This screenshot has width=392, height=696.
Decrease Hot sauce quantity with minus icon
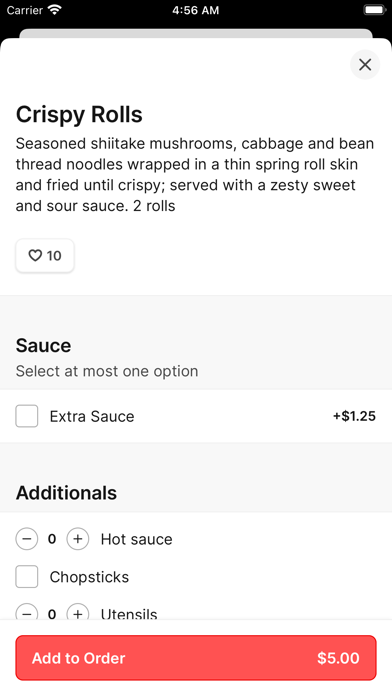(x=27, y=538)
